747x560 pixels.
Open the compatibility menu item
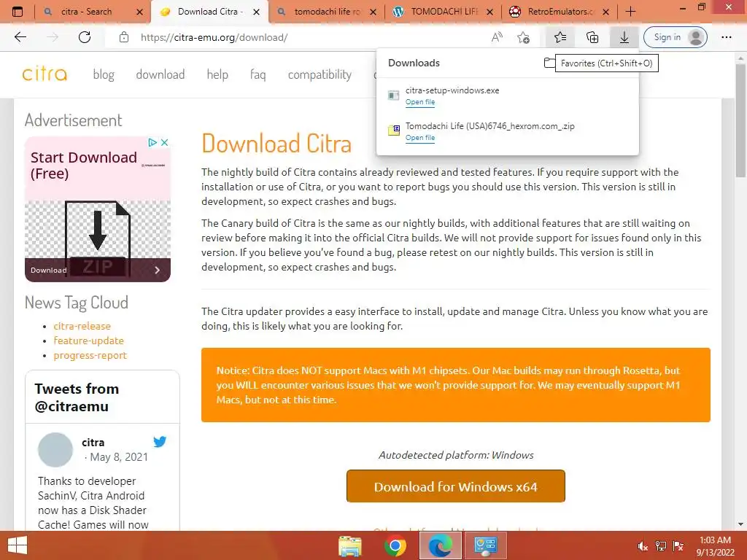[x=320, y=74]
